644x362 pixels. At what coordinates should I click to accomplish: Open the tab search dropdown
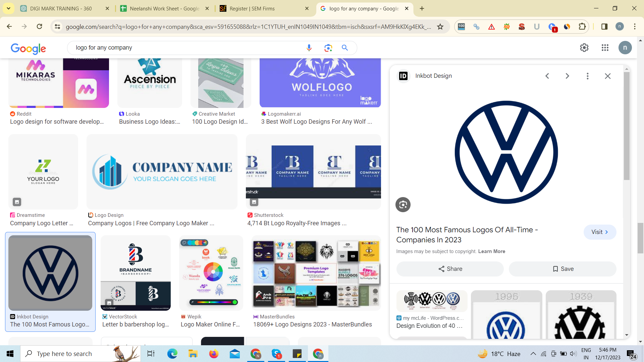point(8,8)
